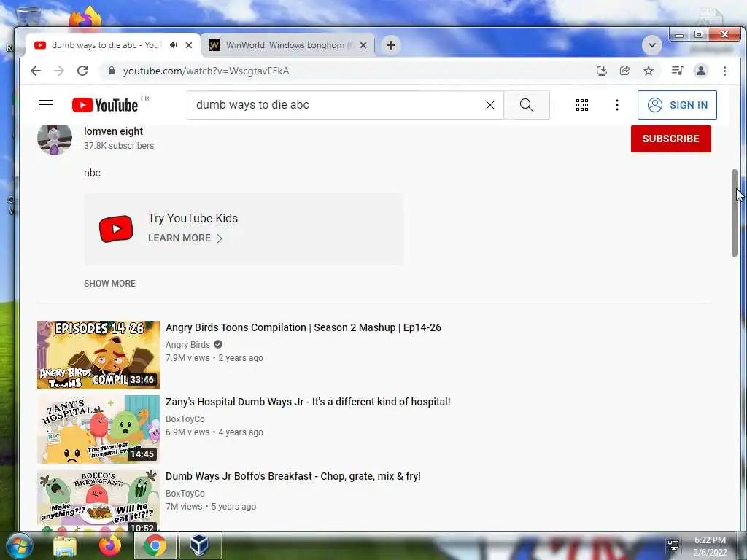747x560 pixels.
Task: Open the media control icon in Chrome toolbar
Action: coord(677,71)
